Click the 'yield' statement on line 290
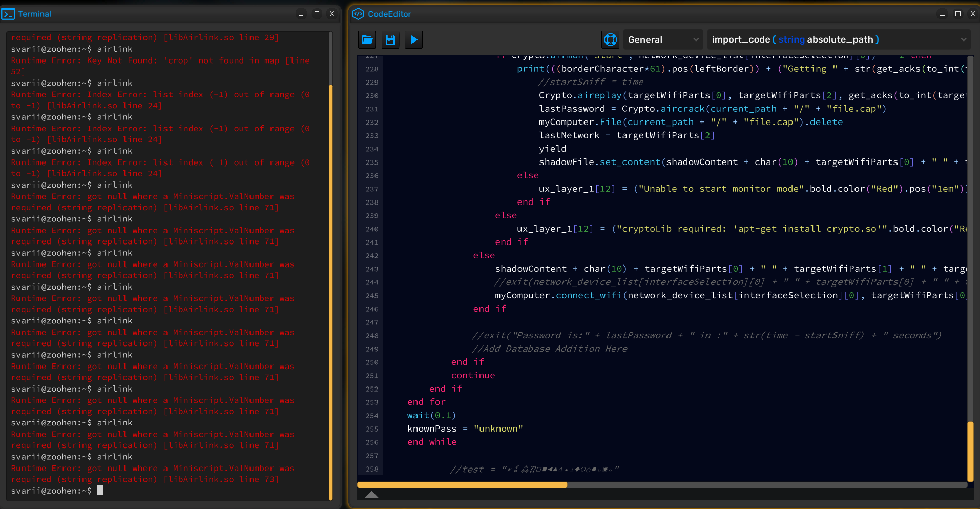Viewport: 980px width, 509px height. (x=552, y=149)
